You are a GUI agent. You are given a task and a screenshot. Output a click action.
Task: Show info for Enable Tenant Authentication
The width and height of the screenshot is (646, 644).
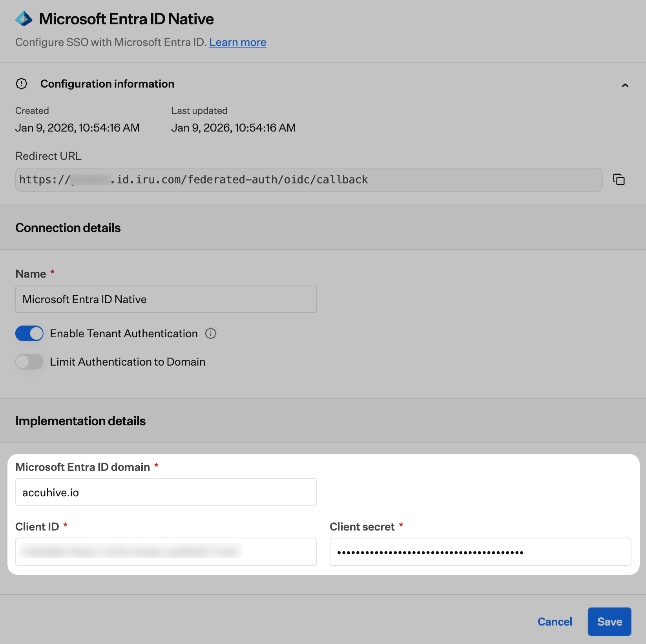[211, 333]
